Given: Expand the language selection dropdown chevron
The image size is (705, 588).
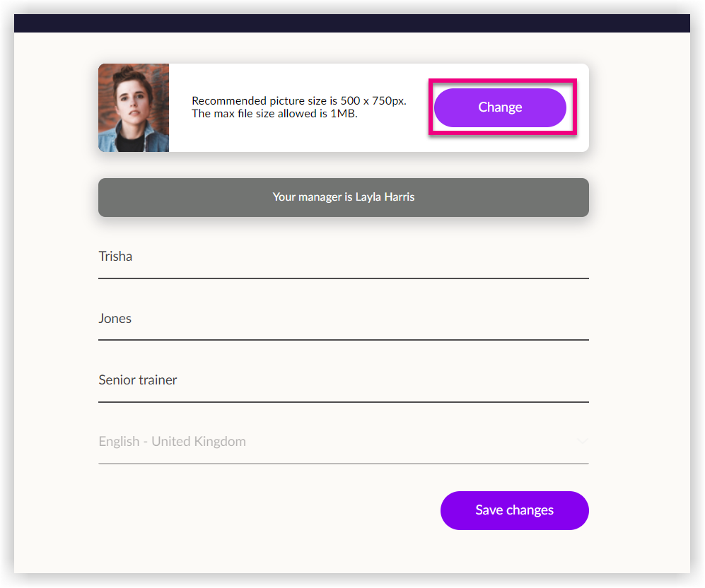Looking at the screenshot, I should click(582, 440).
